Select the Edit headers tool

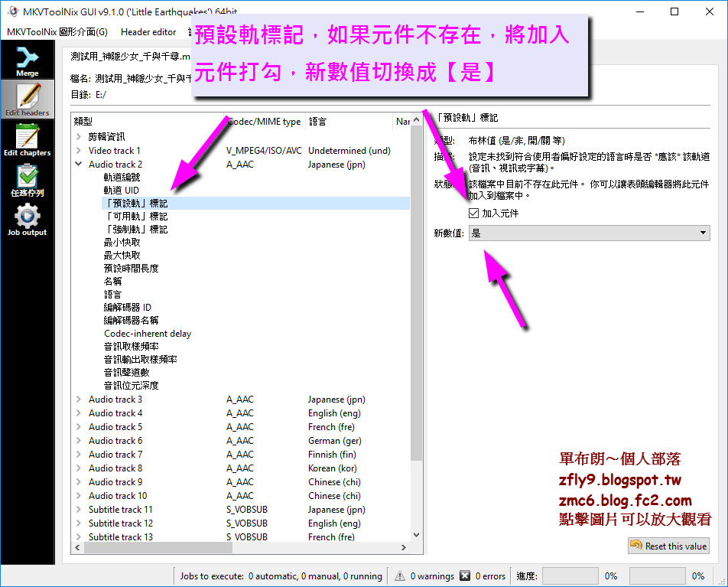(28, 99)
